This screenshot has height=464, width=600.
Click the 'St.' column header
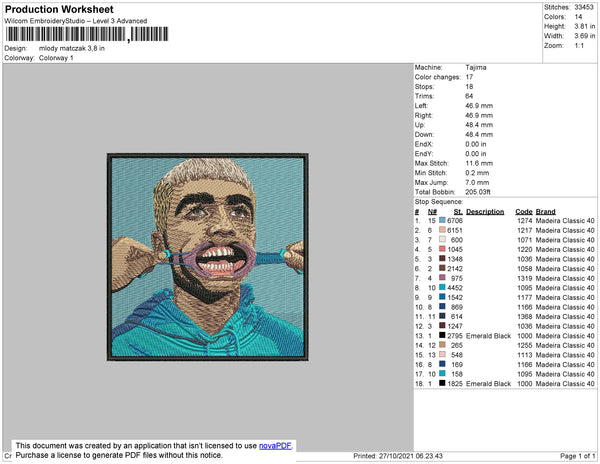click(458, 212)
